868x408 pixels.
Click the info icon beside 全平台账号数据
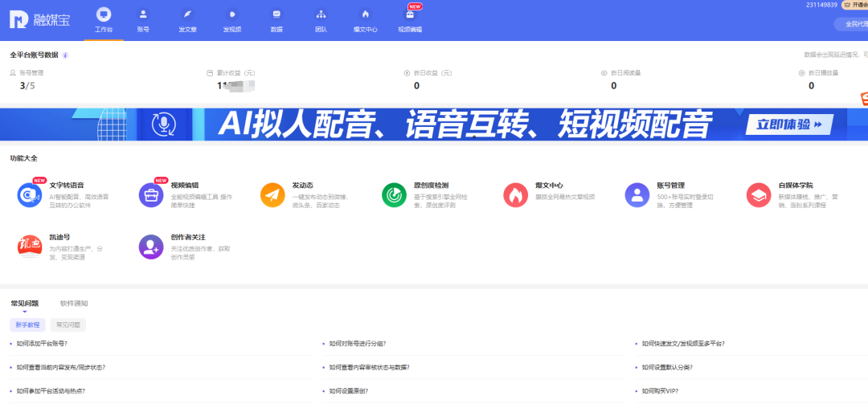[x=65, y=55]
